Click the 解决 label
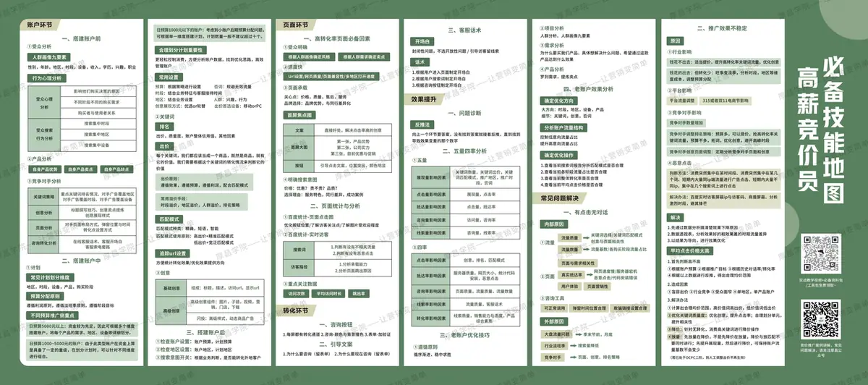Viewport: 868px width, 385px height. tap(675, 216)
